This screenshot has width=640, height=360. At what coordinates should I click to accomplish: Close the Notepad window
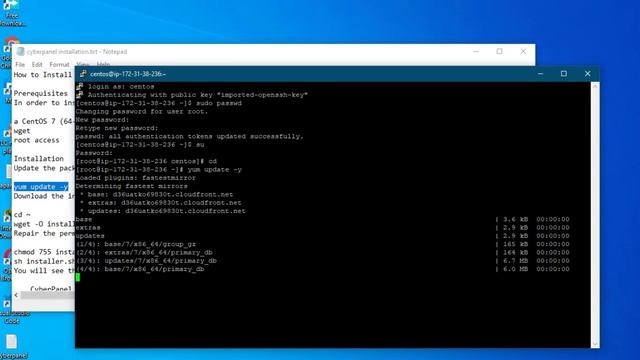click(523, 51)
